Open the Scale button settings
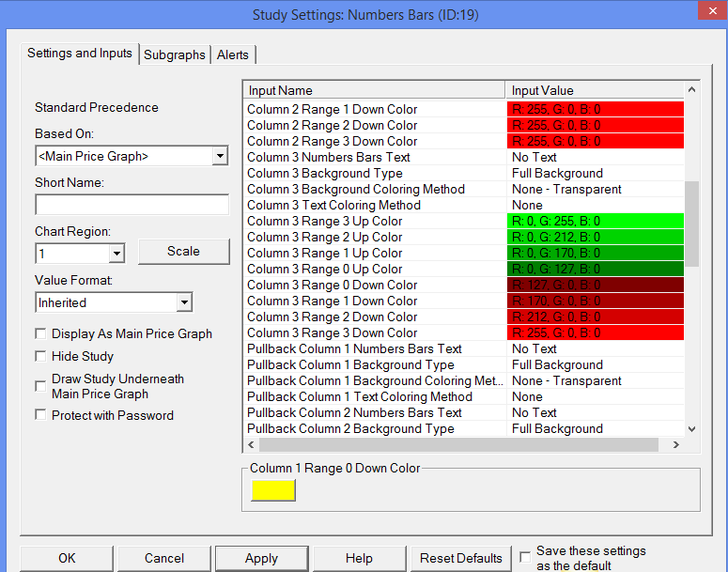Viewport: 728px width, 572px height. 184,251
